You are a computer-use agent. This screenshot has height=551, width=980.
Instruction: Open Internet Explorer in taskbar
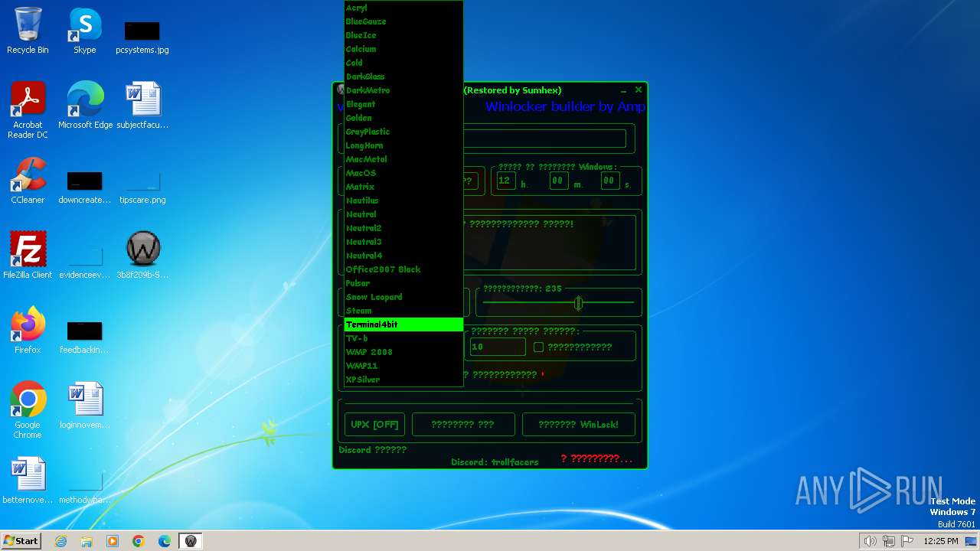(60, 541)
